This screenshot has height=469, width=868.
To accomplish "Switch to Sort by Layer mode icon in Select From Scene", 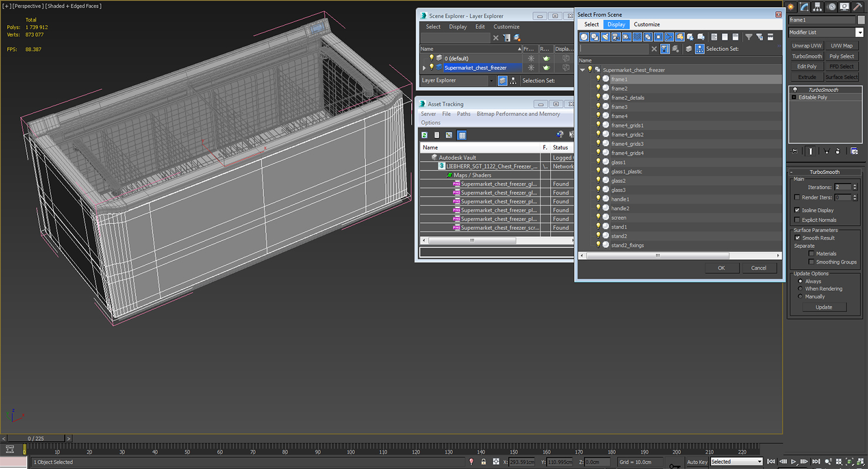I will coord(689,49).
